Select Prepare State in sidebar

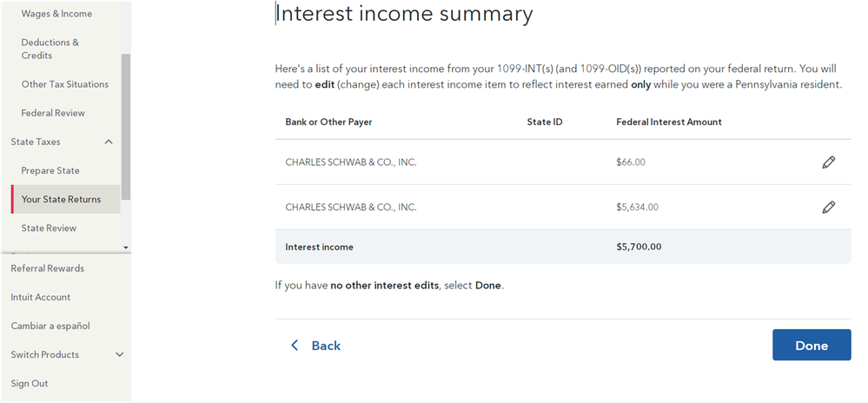(50, 170)
